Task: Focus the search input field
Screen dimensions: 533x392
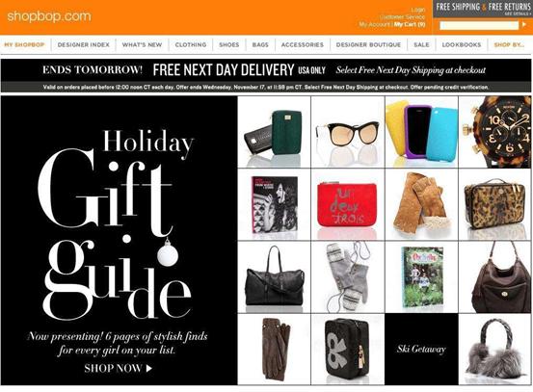Action: (479, 25)
